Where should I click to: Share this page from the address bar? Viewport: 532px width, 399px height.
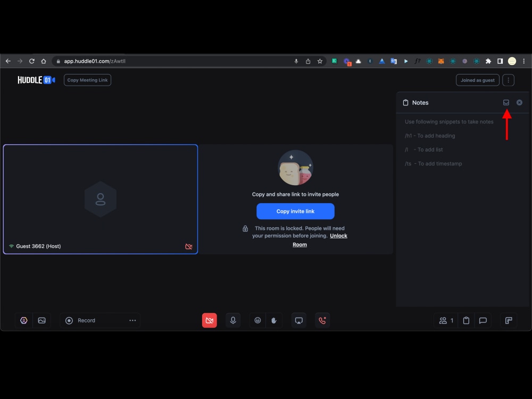pyautogui.click(x=307, y=61)
